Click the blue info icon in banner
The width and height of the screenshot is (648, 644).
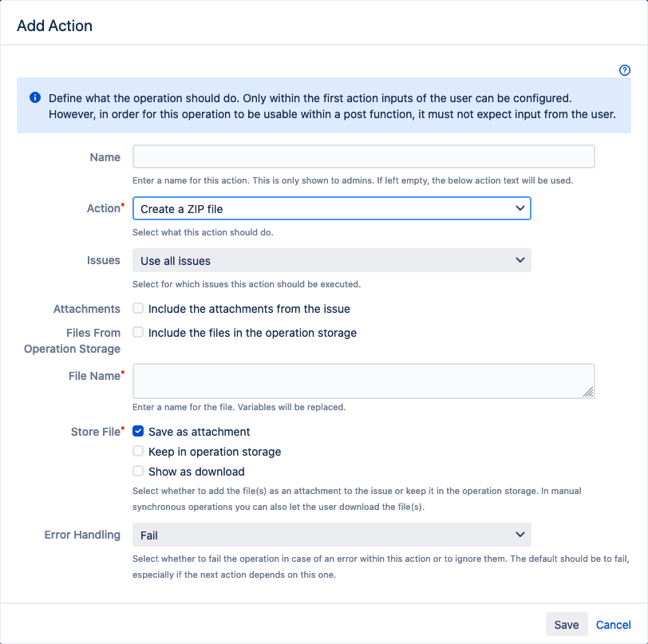point(35,98)
